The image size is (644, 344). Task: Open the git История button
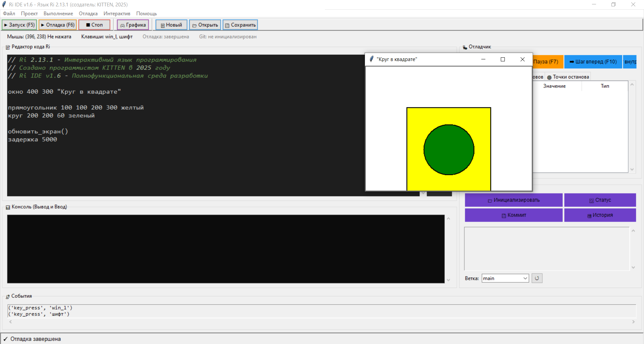coord(600,215)
